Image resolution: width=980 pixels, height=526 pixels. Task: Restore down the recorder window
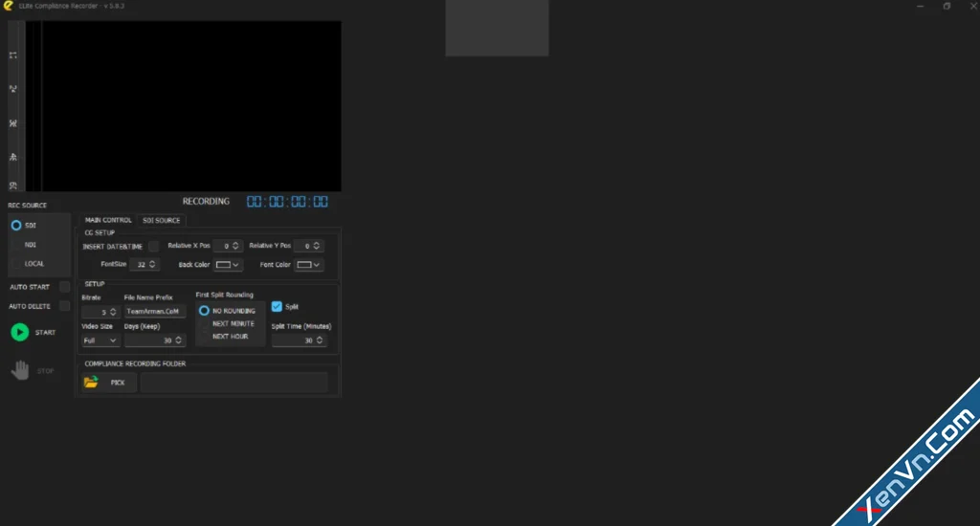coord(947,7)
